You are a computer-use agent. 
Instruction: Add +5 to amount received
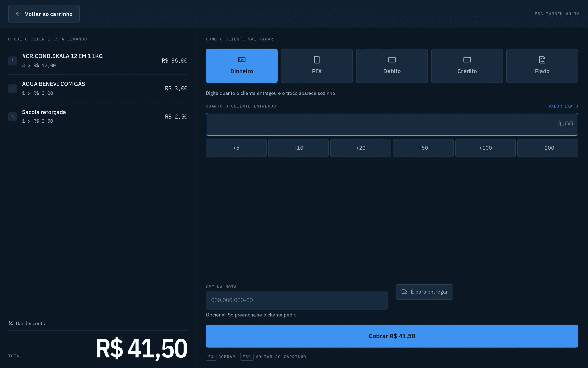coord(236,148)
